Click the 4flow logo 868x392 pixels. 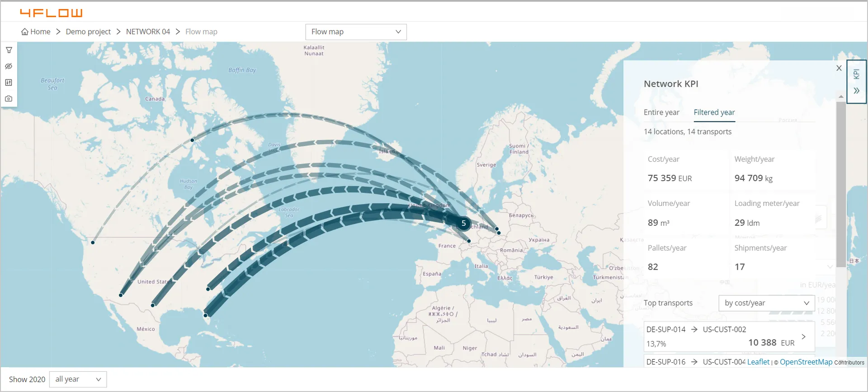51,13
